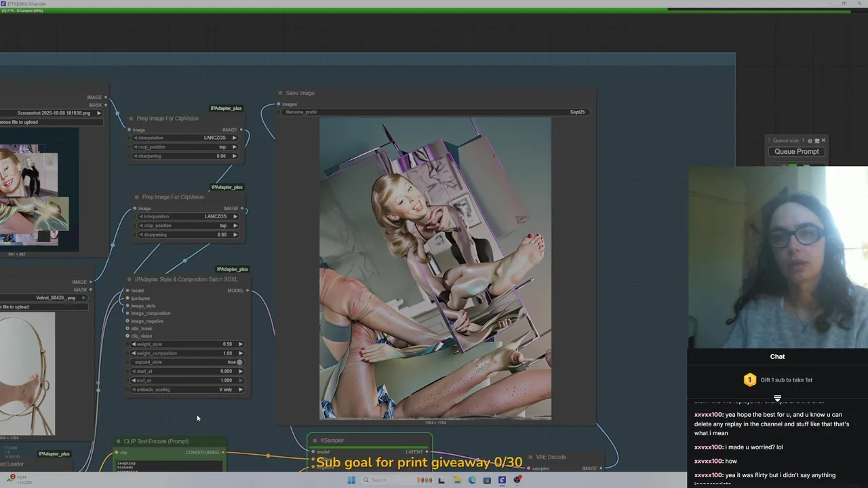Decrease sharpening in the lower Prep Image node
The width and height of the screenshot is (868, 488).
[141, 235]
